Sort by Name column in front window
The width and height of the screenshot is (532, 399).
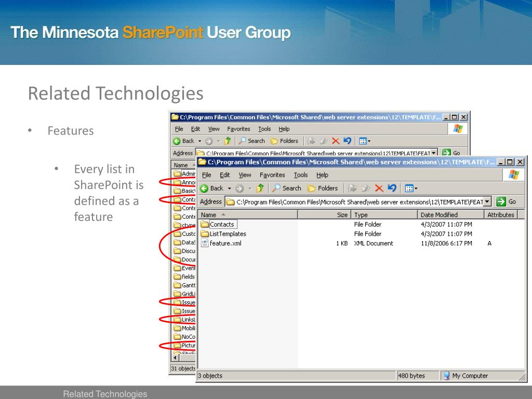pos(248,215)
